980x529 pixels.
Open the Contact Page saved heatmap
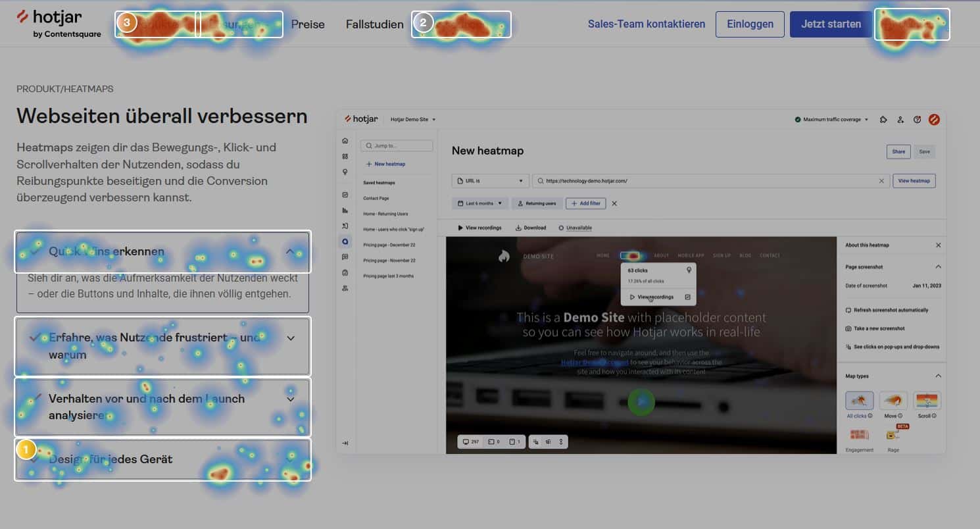[376, 198]
